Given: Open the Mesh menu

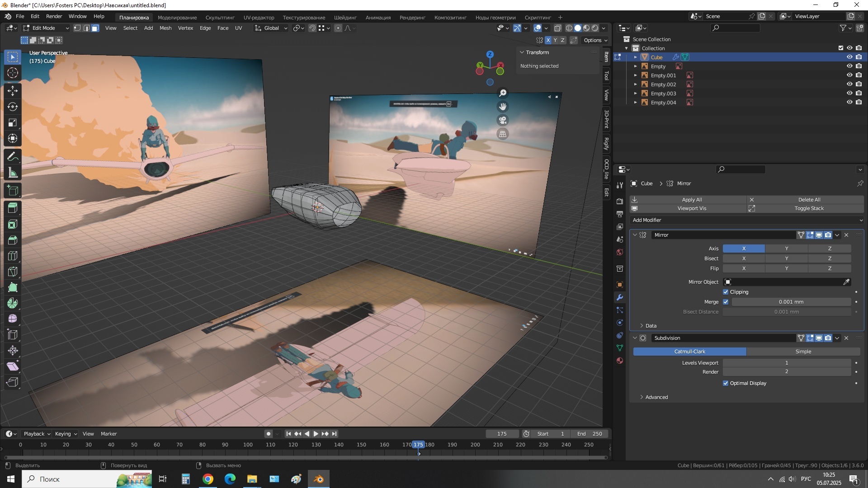Looking at the screenshot, I should pos(165,28).
